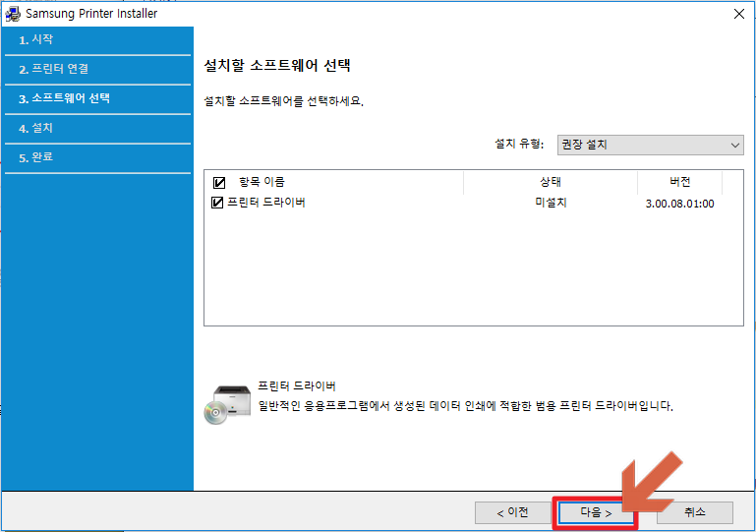The width and height of the screenshot is (756, 532).
Task: Click the printer with CD icon
Action: pyautogui.click(x=227, y=405)
